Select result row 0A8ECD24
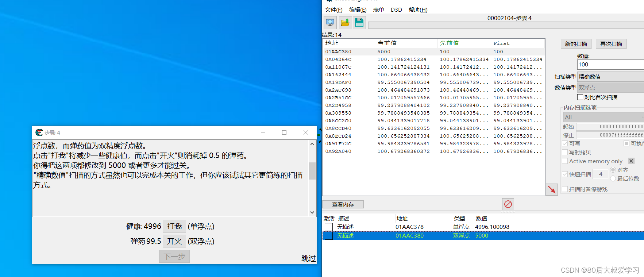This screenshot has width=644, height=277. pos(434,136)
